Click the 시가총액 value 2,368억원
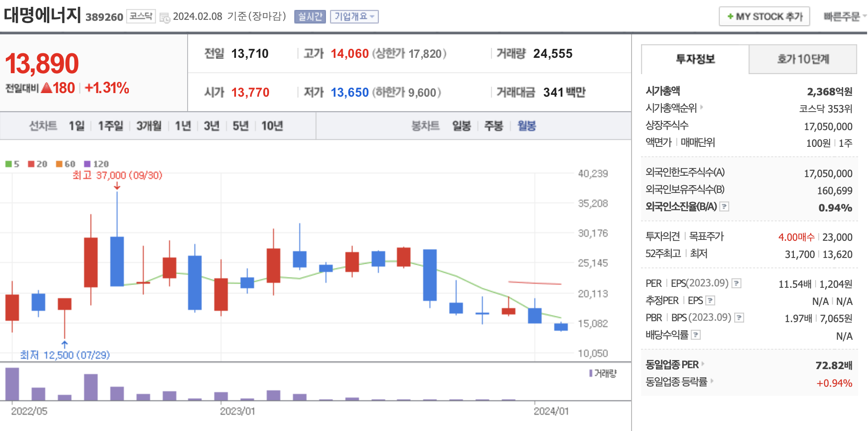The image size is (868, 431). pos(830,92)
